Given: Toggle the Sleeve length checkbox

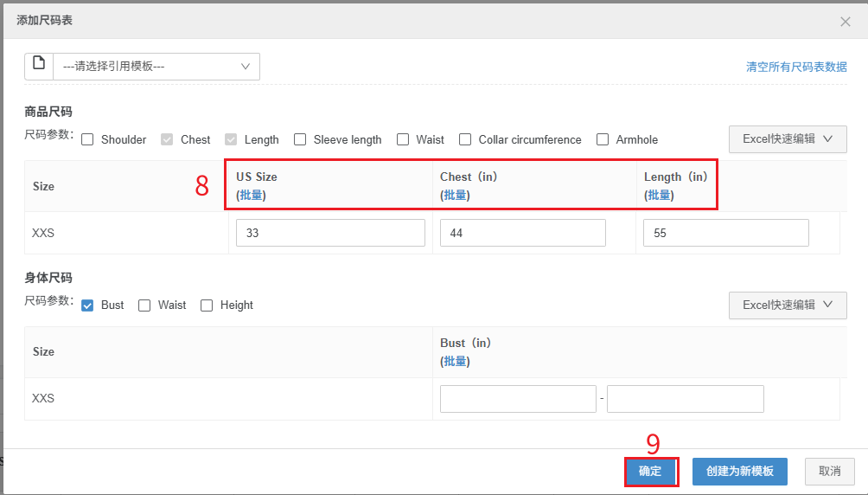Looking at the screenshot, I should (300, 139).
